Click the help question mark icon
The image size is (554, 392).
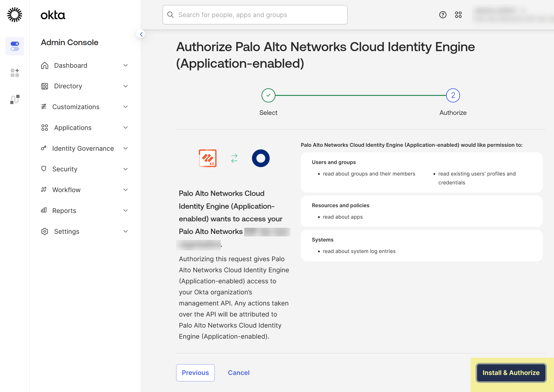(x=443, y=15)
